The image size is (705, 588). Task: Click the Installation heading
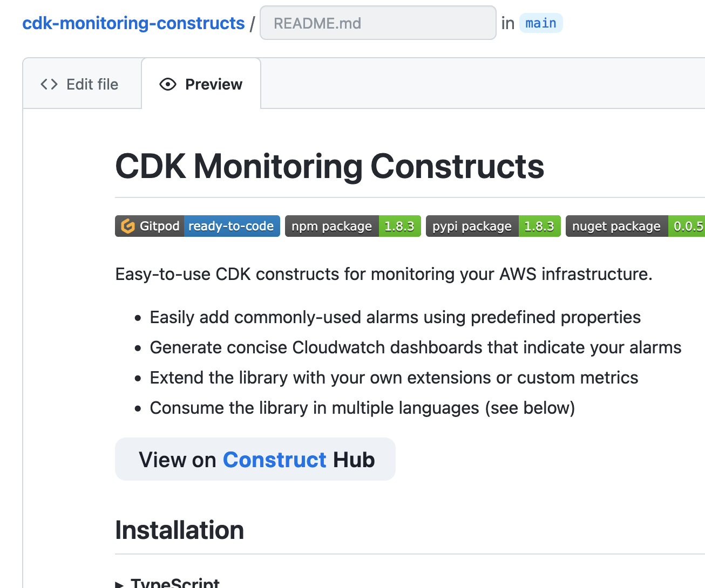[x=180, y=530]
